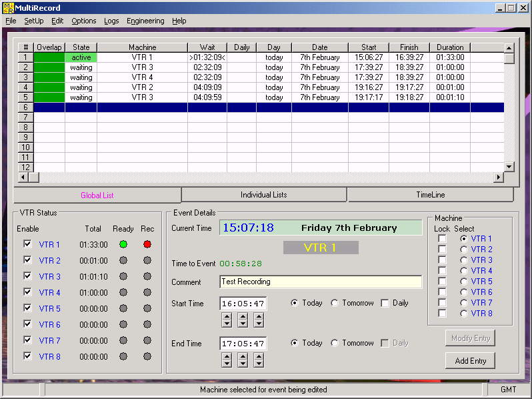Open the Logs menu
The image size is (532, 399).
click(111, 21)
